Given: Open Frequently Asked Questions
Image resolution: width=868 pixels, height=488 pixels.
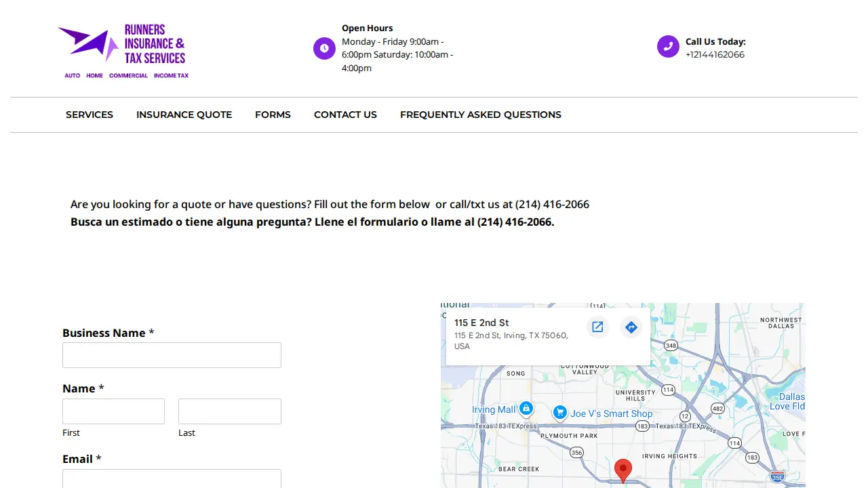Looking at the screenshot, I should click(x=481, y=115).
